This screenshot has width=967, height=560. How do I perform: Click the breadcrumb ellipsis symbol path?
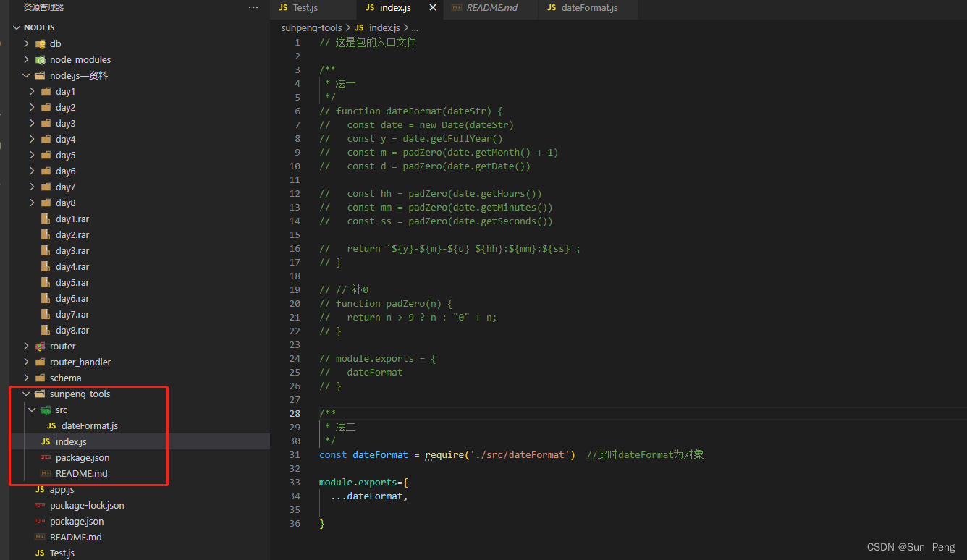[x=415, y=27]
